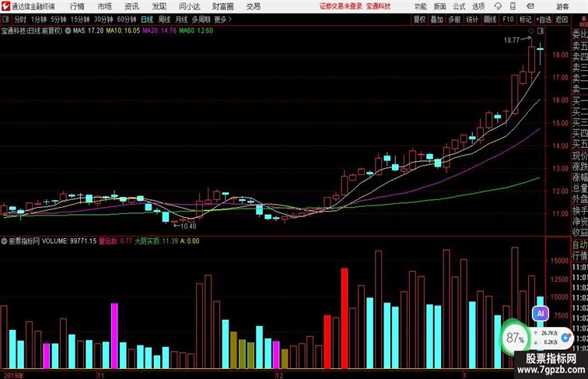Toggle the side panel icon above the price axis
This screenshot has height=379, width=588.
(541, 31)
